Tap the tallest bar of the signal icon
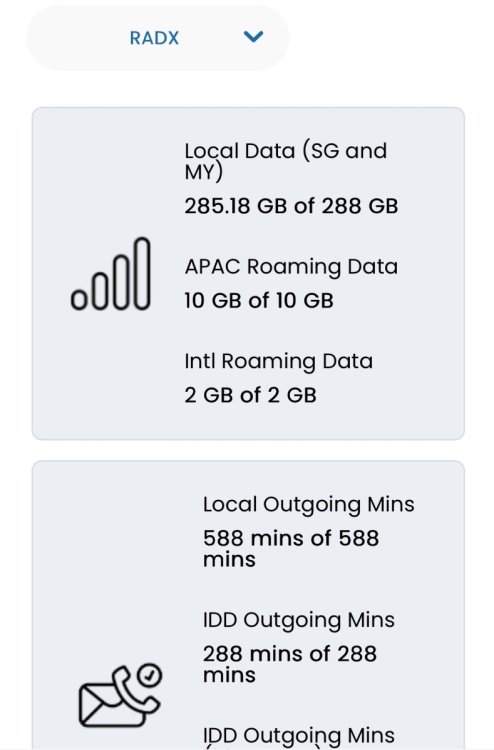494x750 pixels. pos(142,274)
